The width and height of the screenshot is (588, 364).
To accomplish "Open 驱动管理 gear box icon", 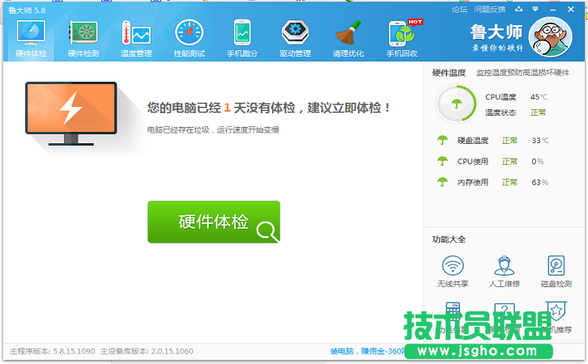I will click(x=295, y=32).
